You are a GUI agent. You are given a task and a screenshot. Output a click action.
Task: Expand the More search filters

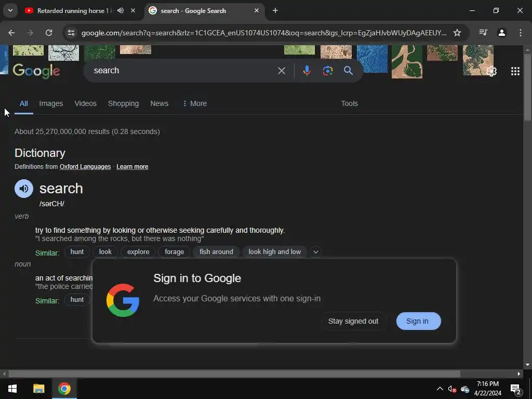coord(195,103)
